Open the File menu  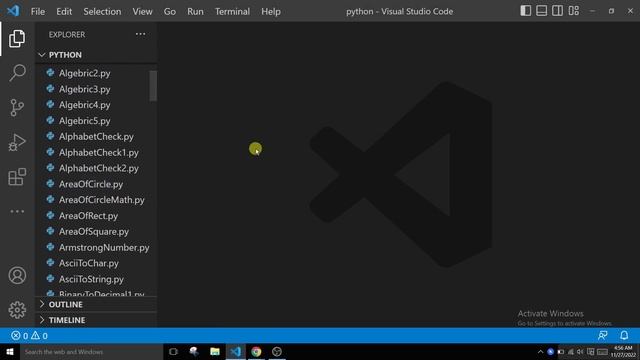coord(38,11)
